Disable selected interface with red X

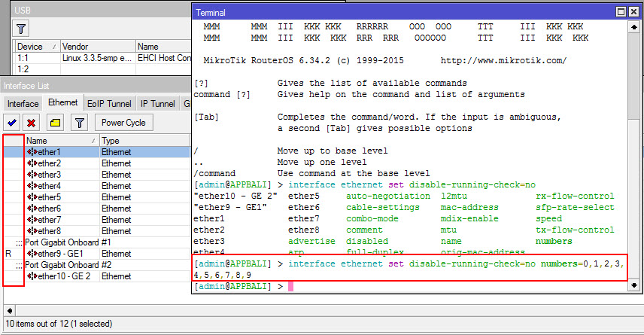pos(31,123)
